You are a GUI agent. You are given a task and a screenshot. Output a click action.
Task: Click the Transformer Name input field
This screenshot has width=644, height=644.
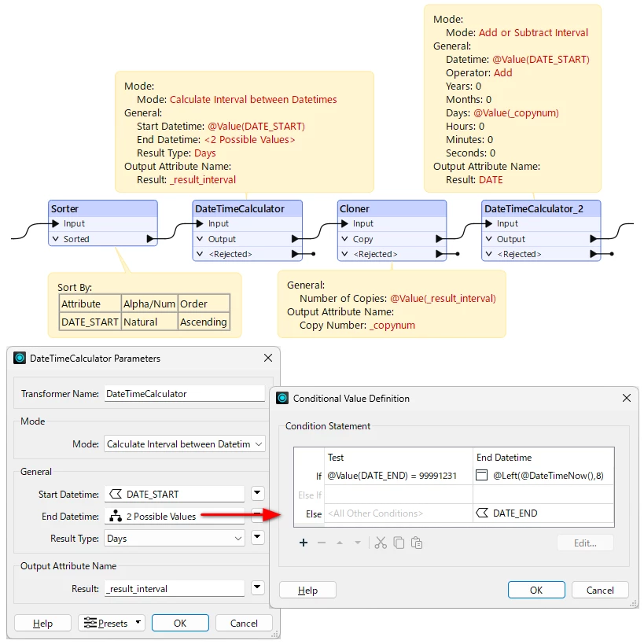185,393
